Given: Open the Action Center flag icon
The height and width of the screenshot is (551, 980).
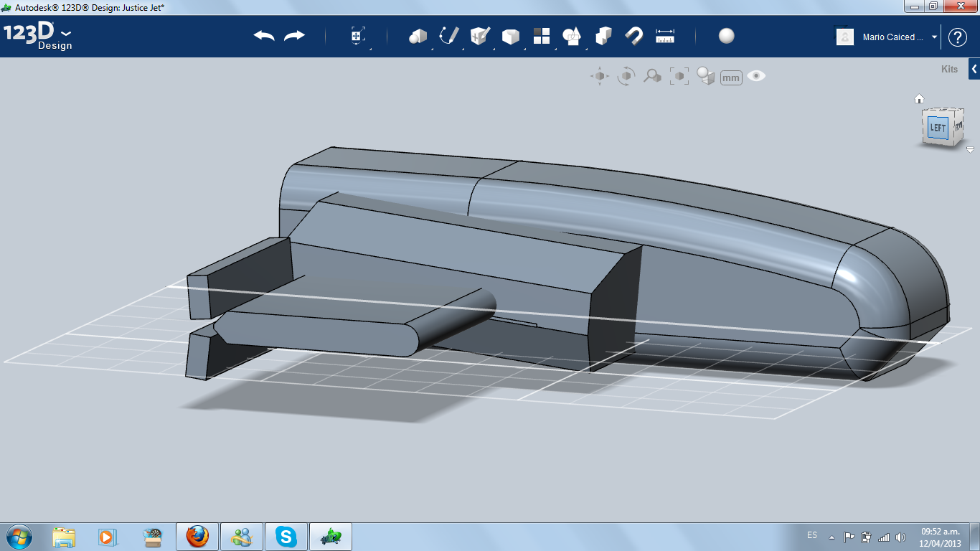Looking at the screenshot, I should pyautogui.click(x=849, y=537).
